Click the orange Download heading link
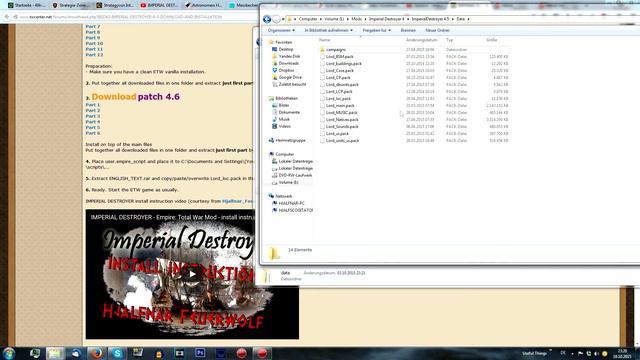The height and width of the screenshot is (360, 640). [x=113, y=97]
